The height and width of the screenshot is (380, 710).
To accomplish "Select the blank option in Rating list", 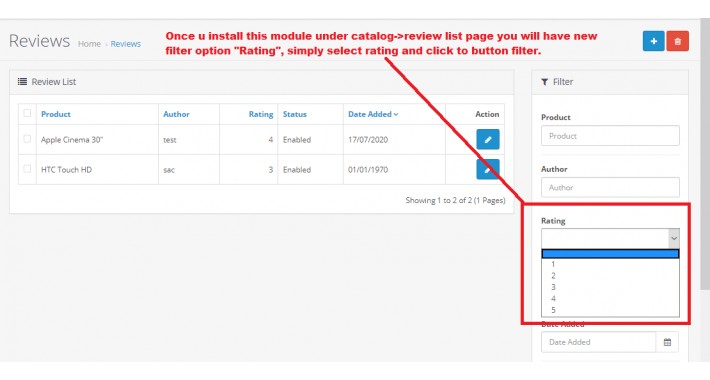I will click(610, 254).
